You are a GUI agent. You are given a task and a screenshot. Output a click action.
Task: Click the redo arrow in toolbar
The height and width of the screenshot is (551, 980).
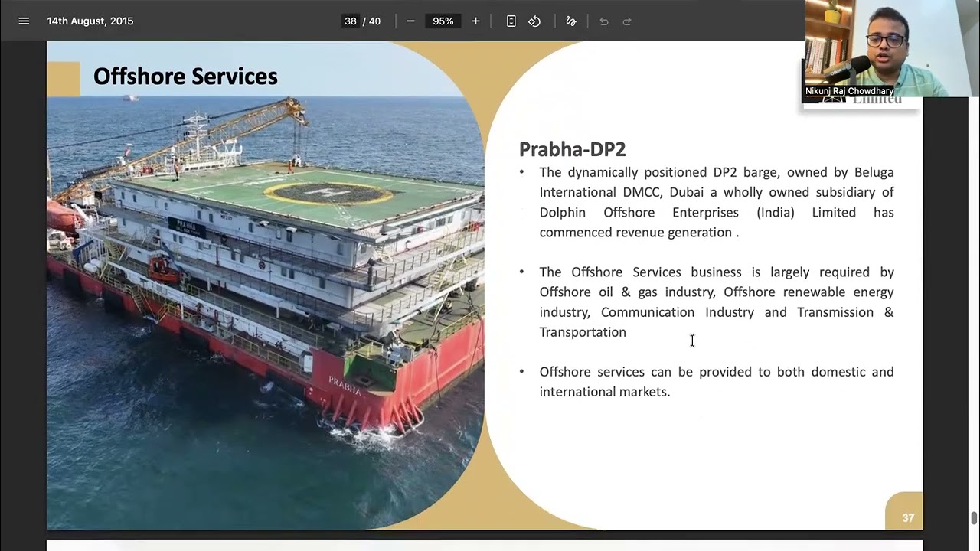(x=627, y=21)
